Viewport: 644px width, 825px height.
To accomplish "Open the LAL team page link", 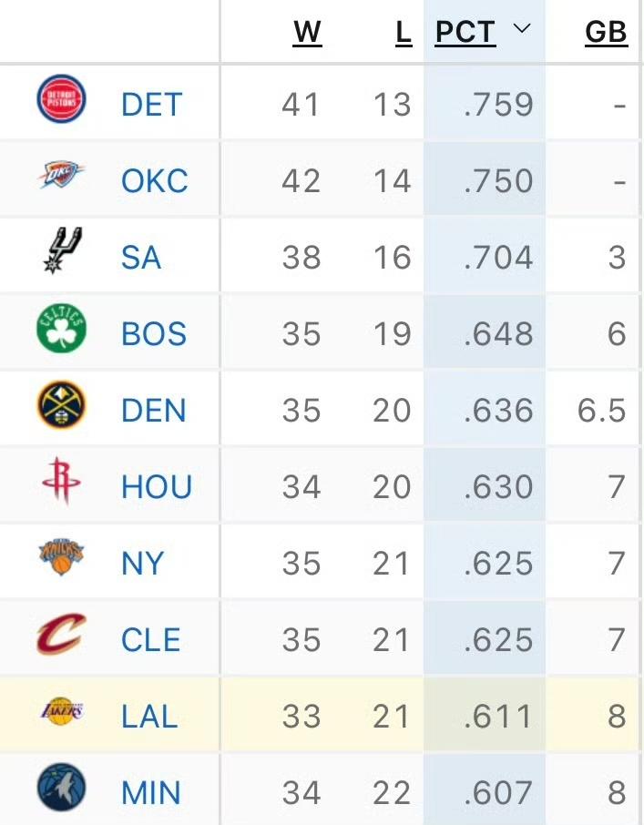I will pyautogui.click(x=148, y=715).
